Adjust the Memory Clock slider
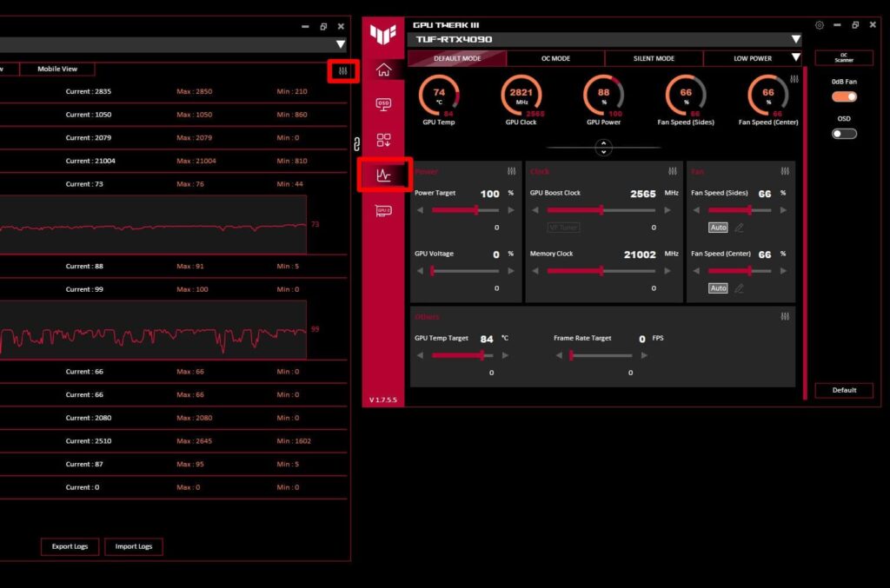Image resolution: width=890 pixels, height=588 pixels. coord(601,271)
